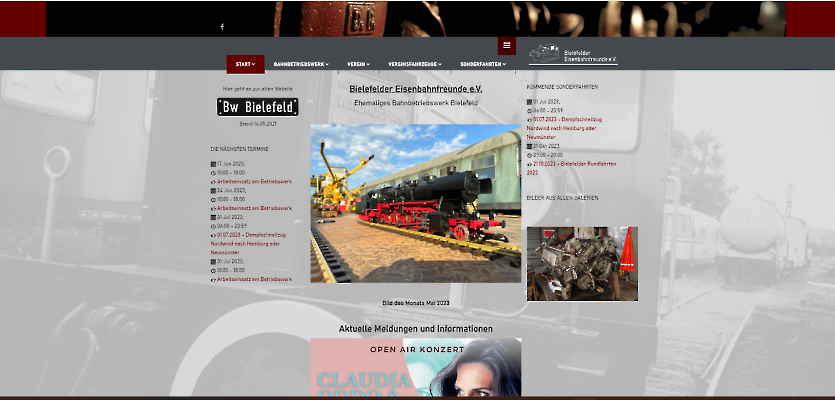This screenshot has height=400, width=835.
Task: Click the 'Die nächsten Termine' heading
Action: (x=240, y=149)
